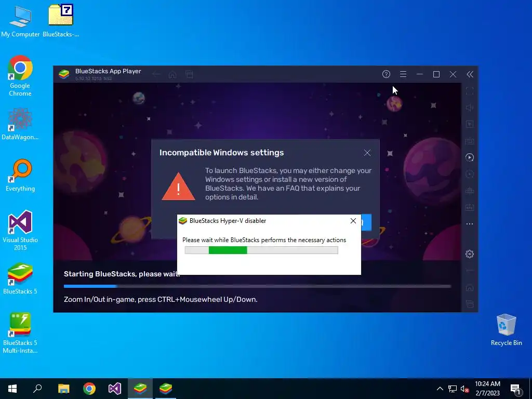The height and width of the screenshot is (399, 532).
Task: Select the Visual Studio 2015 desktop shortcut
Action: coord(20,230)
